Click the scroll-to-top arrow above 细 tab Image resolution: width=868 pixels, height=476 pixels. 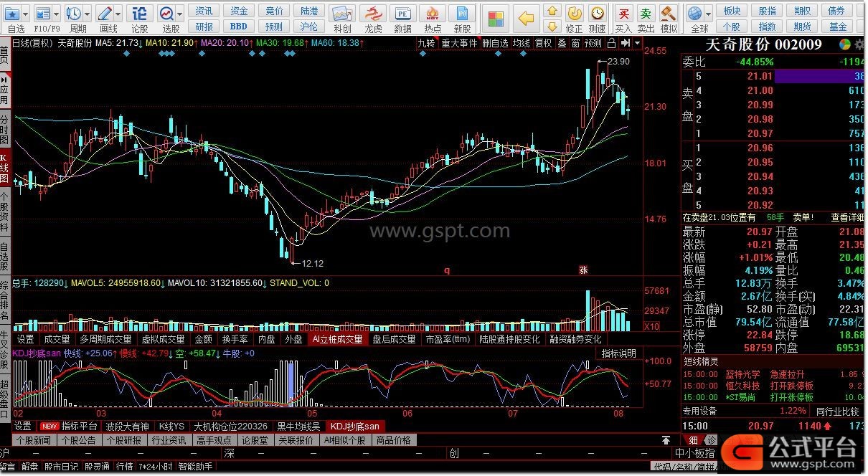point(666,439)
